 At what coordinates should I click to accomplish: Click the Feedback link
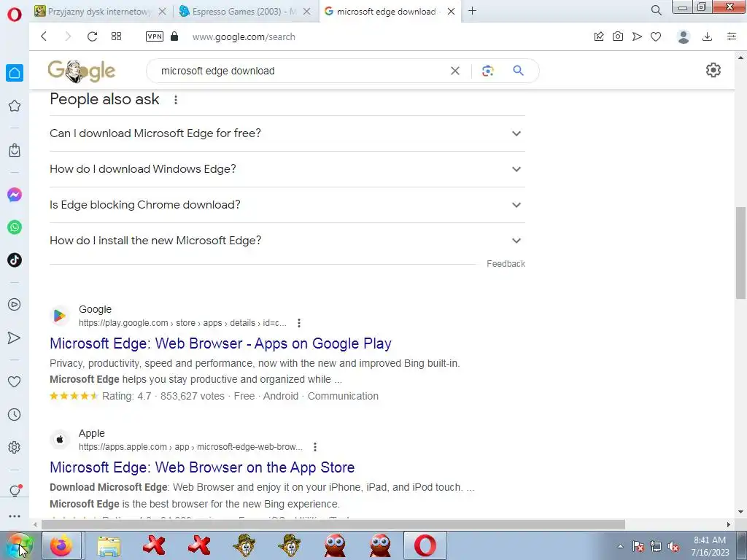coord(506,264)
